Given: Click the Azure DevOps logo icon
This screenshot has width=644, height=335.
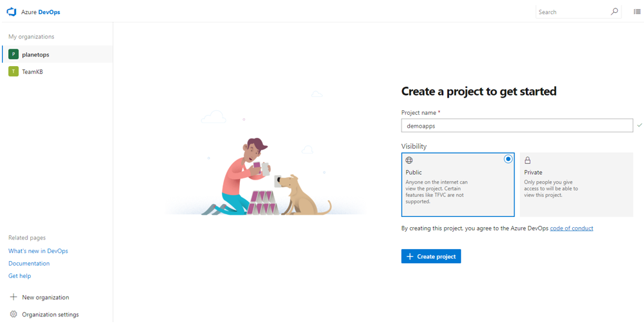Looking at the screenshot, I should (x=12, y=12).
